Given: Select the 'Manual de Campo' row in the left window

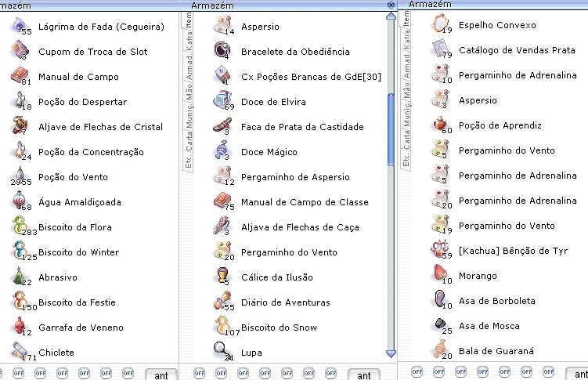Looking at the screenshot, I should pyautogui.click(x=89, y=76).
